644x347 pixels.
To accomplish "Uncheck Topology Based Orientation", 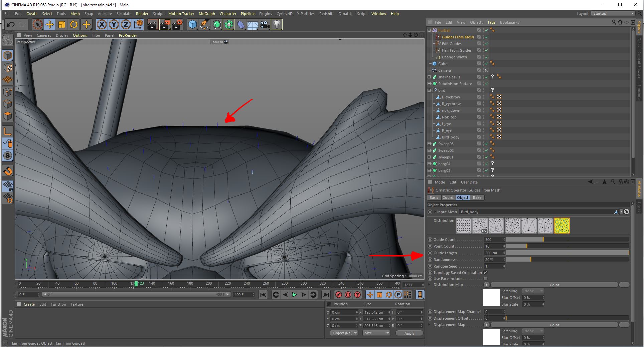I will coord(486,273).
